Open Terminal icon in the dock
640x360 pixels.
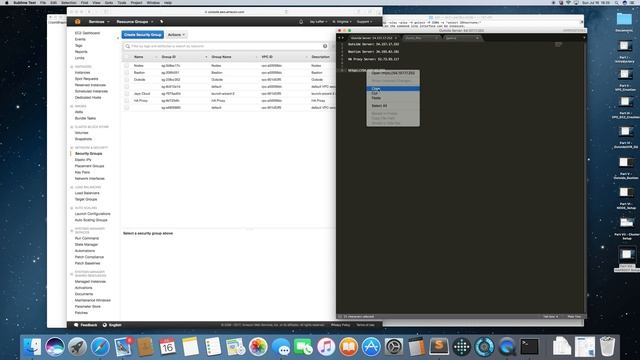point(529,347)
